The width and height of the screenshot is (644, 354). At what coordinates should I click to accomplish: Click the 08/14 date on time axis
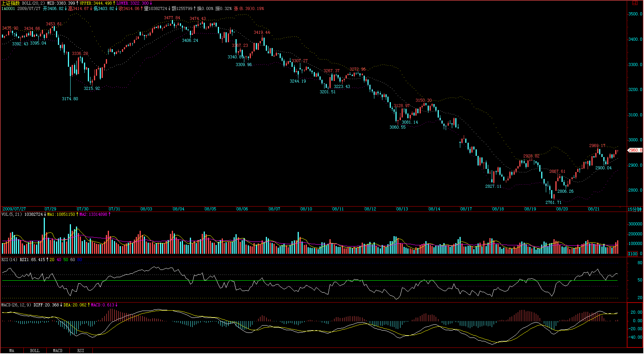pyautogui.click(x=434, y=209)
